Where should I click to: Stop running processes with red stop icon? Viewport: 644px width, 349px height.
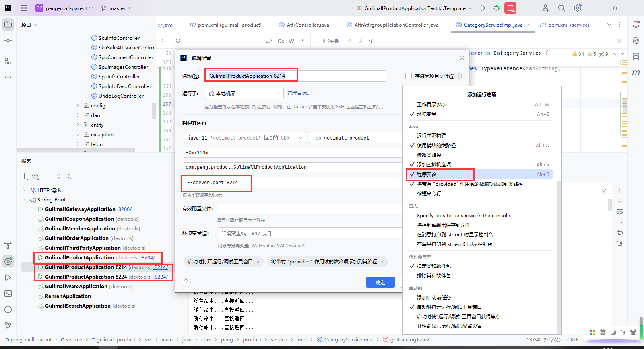point(510,8)
